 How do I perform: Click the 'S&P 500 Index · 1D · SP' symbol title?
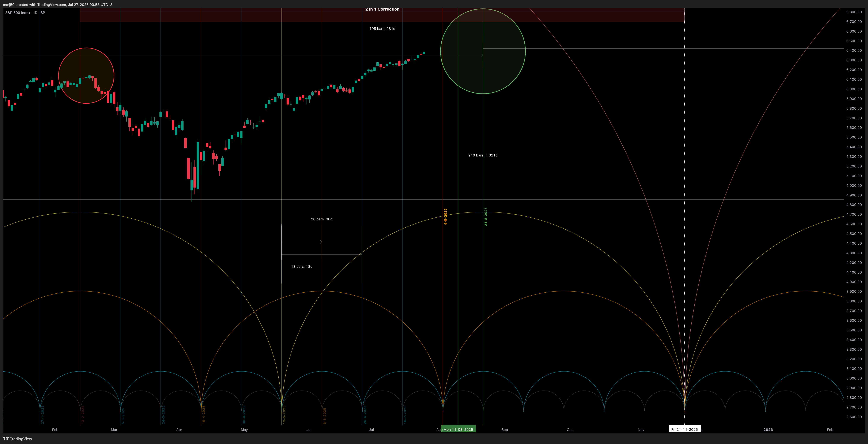pyautogui.click(x=25, y=13)
